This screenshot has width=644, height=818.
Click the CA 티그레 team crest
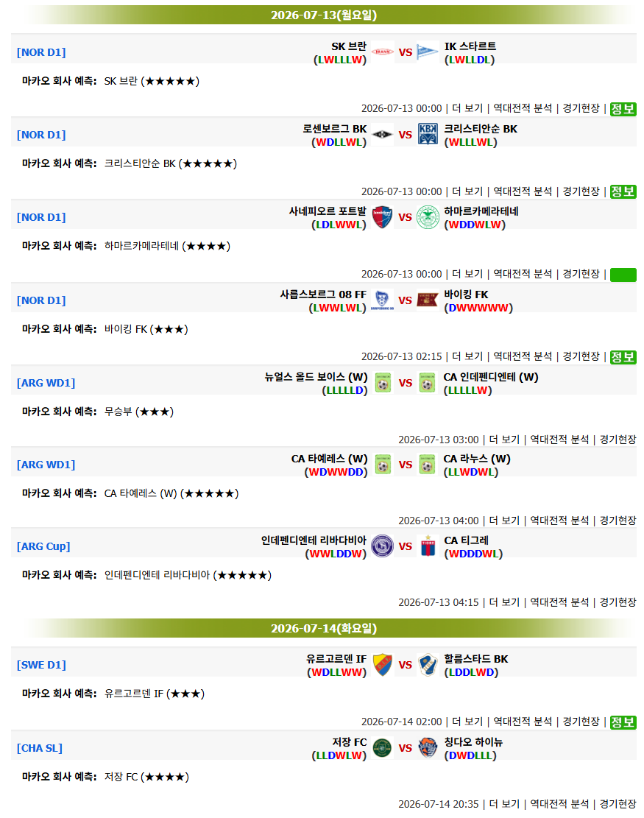(x=428, y=546)
